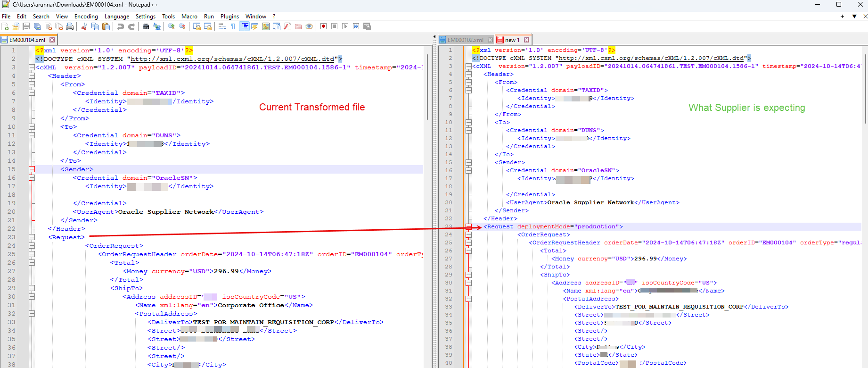Click the Close All toolbar icon

coord(59,26)
